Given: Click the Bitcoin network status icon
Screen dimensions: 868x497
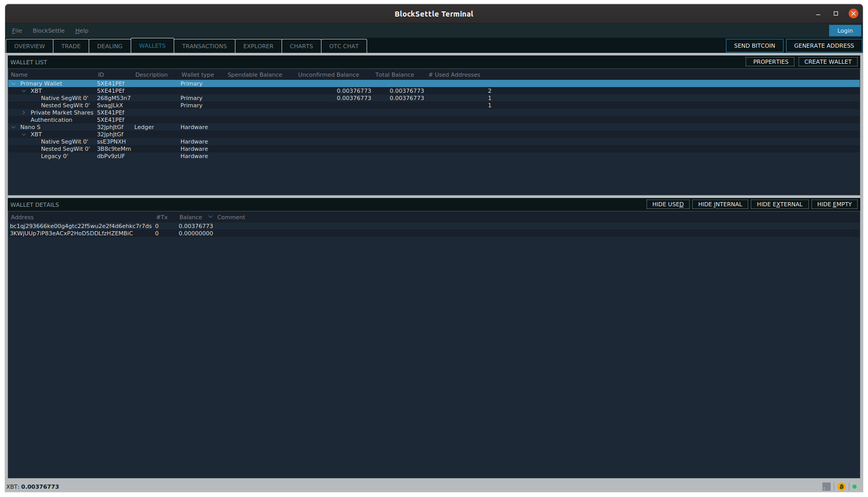Looking at the screenshot, I should pyautogui.click(x=841, y=487).
